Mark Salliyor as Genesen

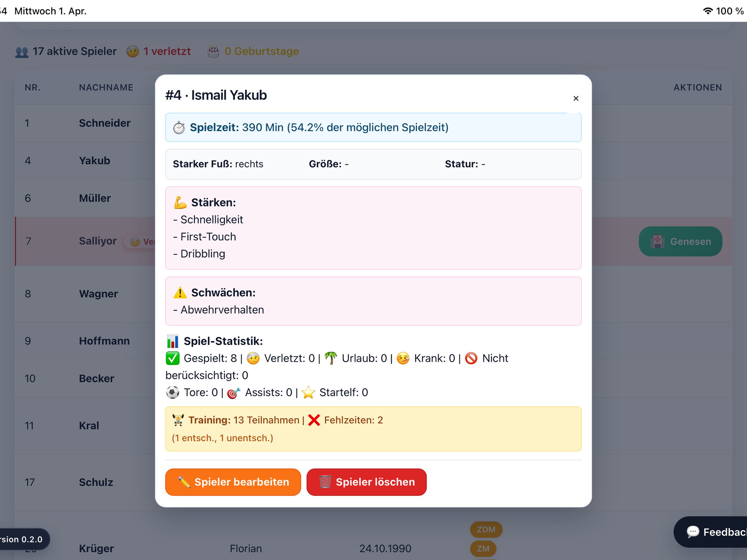point(680,241)
